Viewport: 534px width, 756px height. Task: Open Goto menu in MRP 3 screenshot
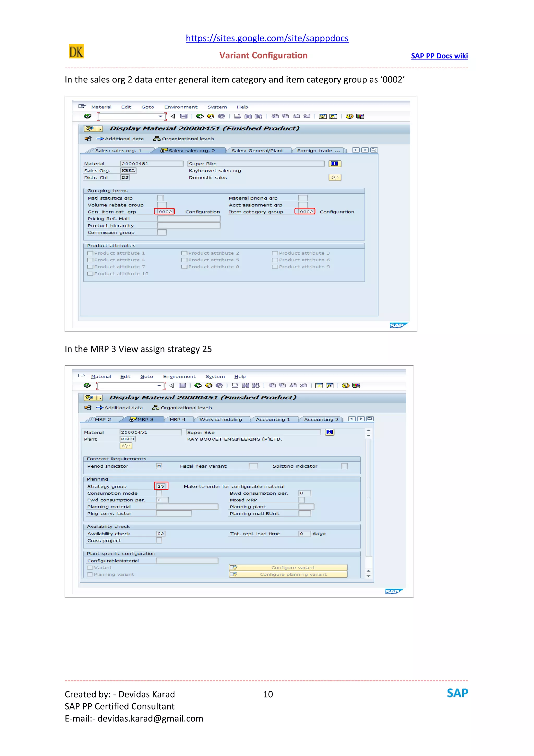pyautogui.click(x=147, y=376)
